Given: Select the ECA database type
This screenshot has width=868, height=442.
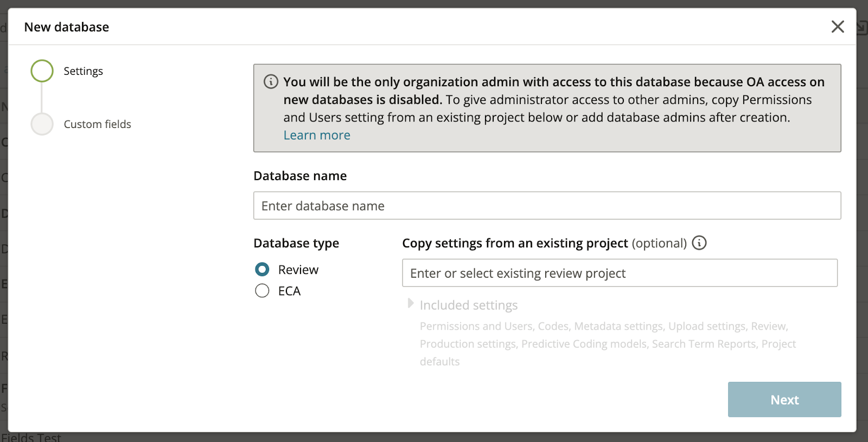Looking at the screenshot, I should click(262, 291).
